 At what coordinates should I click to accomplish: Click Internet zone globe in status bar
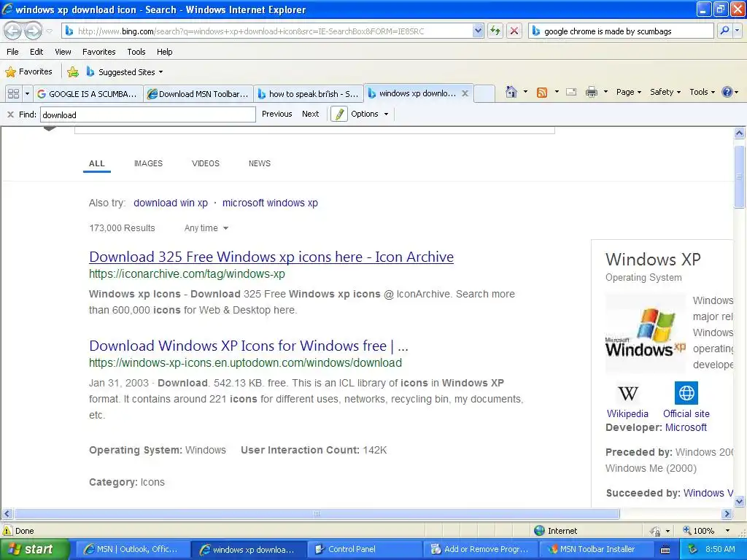[x=539, y=531]
